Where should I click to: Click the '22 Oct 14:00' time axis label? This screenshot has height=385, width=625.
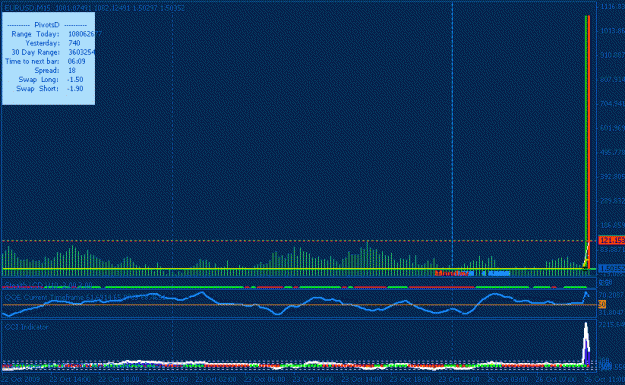(70, 379)
